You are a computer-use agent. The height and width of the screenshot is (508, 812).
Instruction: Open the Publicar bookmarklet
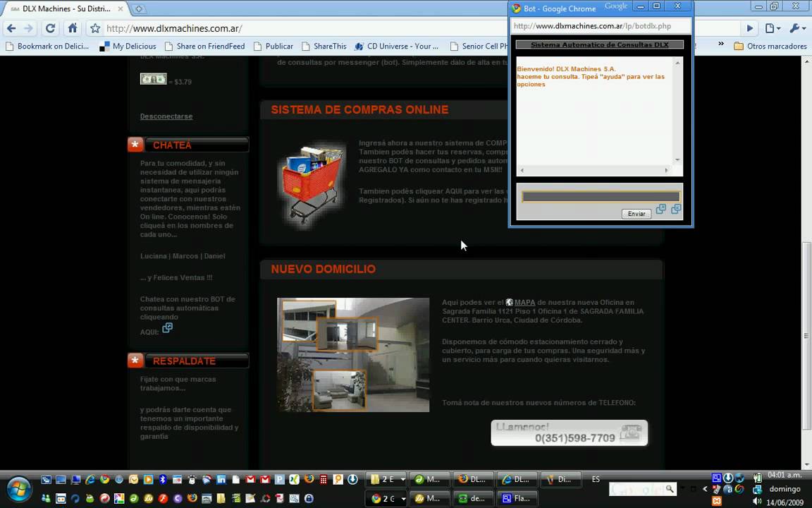(273, 46)
